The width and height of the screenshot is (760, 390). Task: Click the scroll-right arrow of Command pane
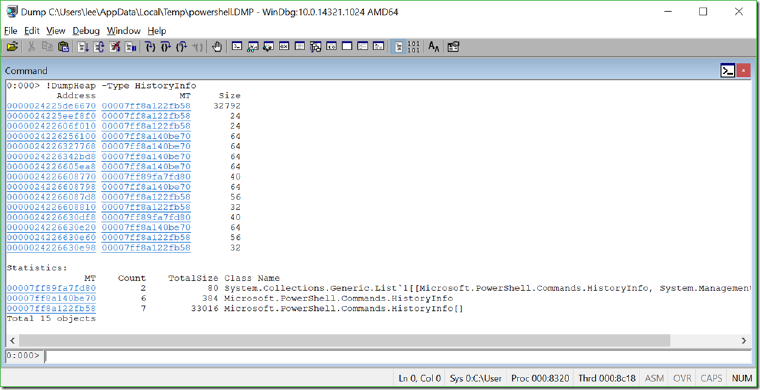[x=745, y=341]
